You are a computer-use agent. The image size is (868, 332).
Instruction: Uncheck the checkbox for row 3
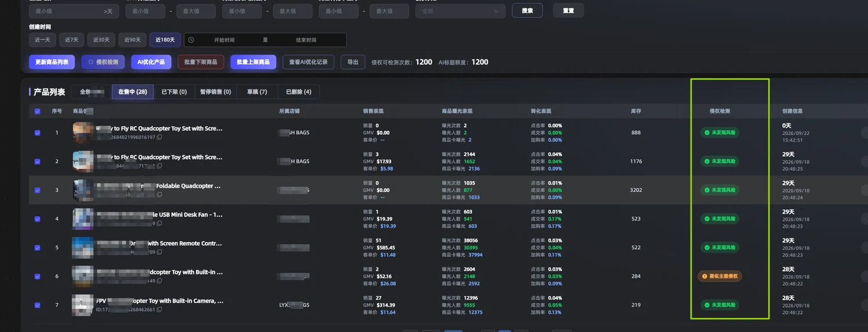coord(38,190)
